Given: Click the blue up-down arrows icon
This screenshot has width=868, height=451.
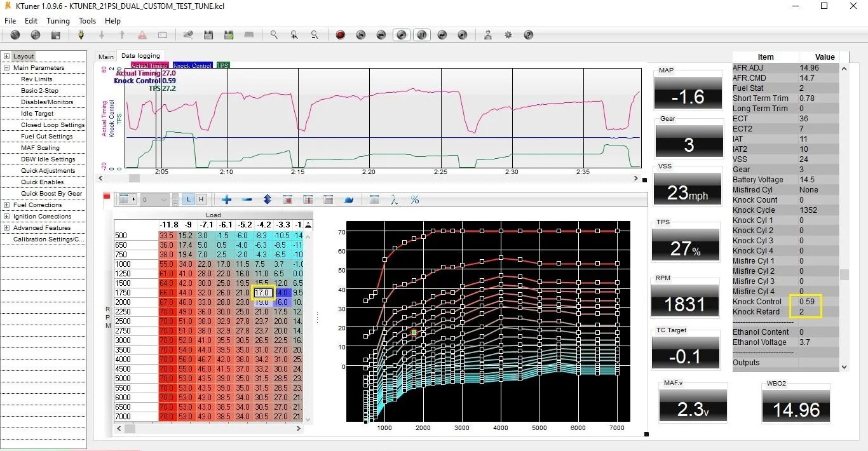Looking at the screenshot, I should click(268, 199).
